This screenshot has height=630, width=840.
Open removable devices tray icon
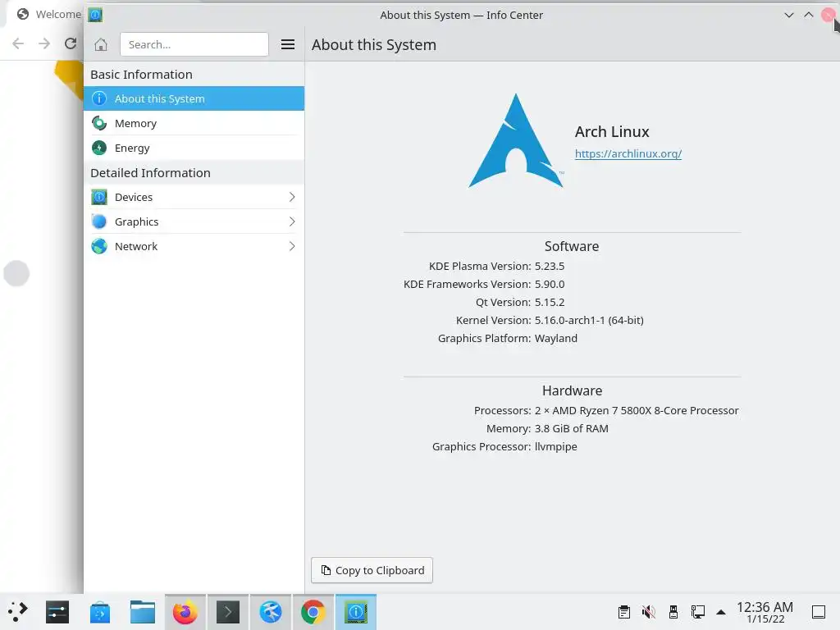673,612
